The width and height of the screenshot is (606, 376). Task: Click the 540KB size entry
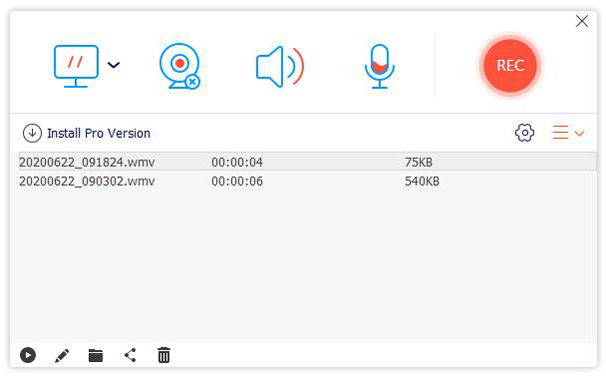[422, 181]
